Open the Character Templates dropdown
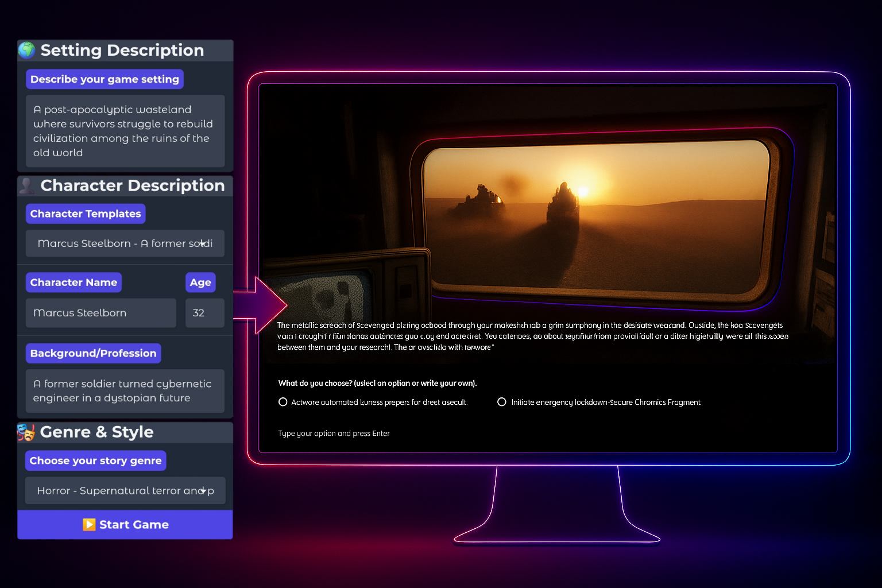882x588 pixels. 125,243
